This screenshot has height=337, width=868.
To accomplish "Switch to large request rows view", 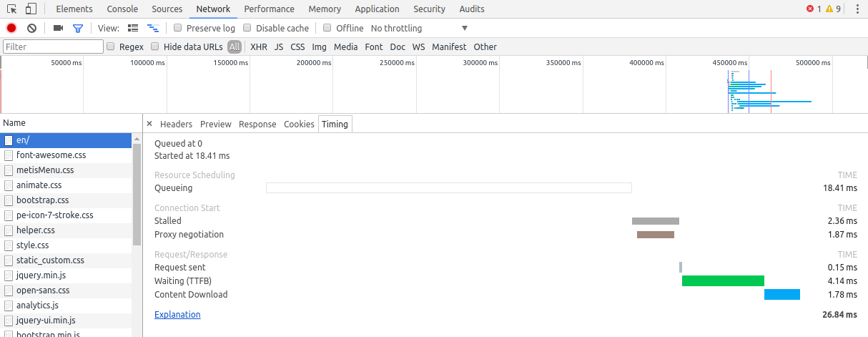I will (132, 28).
